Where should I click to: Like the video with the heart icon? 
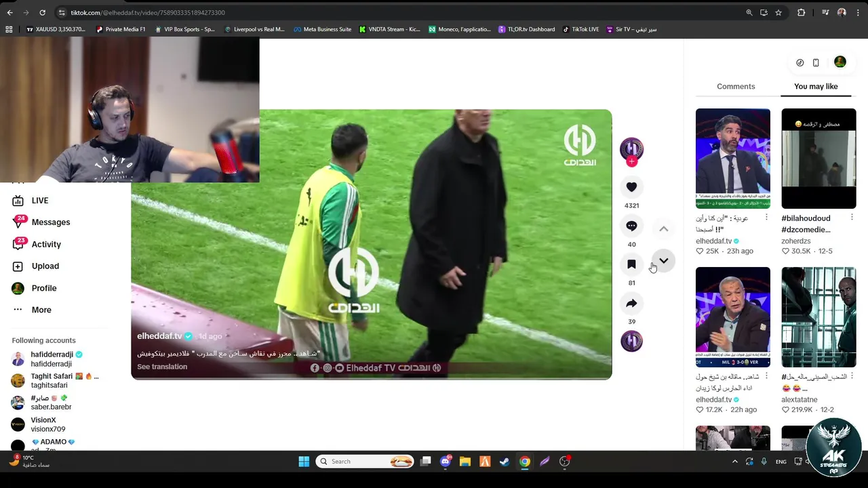pos(631,187)
